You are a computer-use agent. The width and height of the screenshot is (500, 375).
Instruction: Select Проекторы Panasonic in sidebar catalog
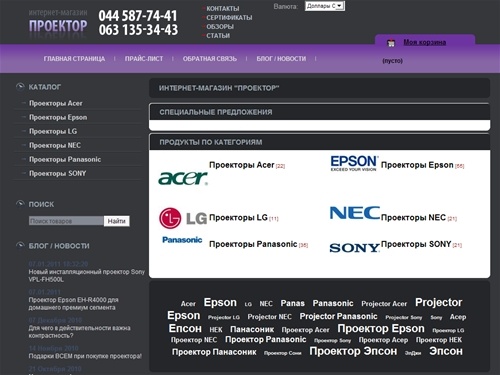tap(65, 159)
